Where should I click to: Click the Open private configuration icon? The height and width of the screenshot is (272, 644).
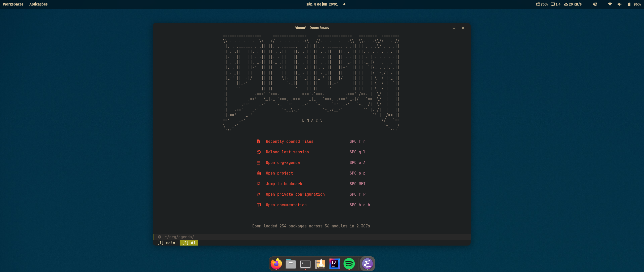[258, 194]
